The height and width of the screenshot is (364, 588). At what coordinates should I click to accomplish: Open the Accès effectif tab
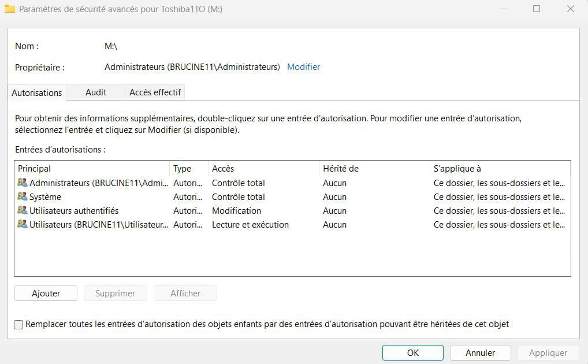click(x=155, y=92)
